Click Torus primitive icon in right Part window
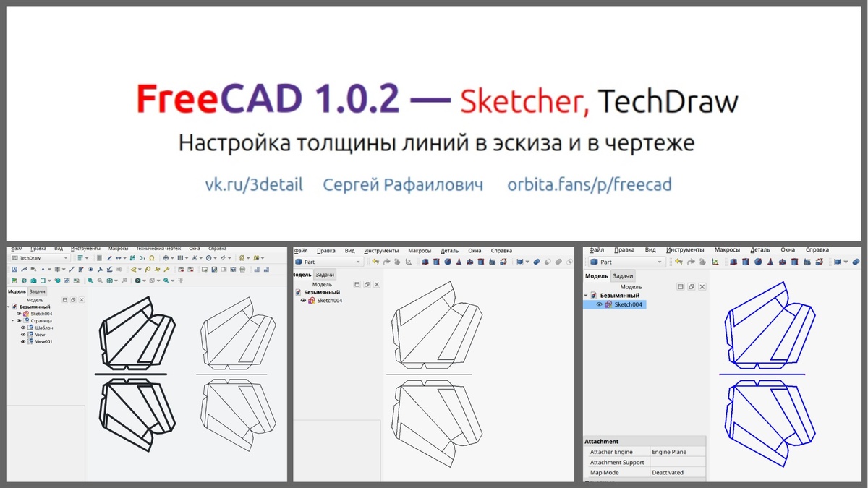This screenshot has height=488, width=868. pyautogui.click(x=783, y=262)
